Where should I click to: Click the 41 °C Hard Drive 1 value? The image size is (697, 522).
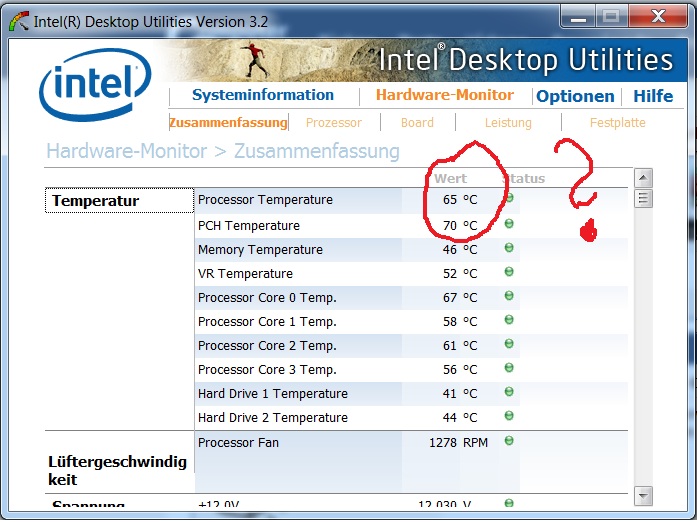[460, 394]
